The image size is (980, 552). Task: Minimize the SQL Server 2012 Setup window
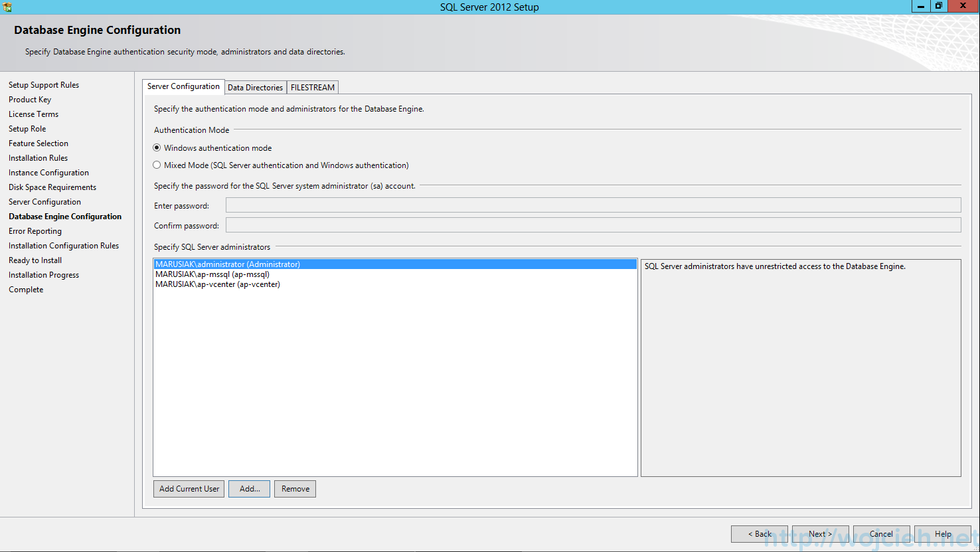920,6
